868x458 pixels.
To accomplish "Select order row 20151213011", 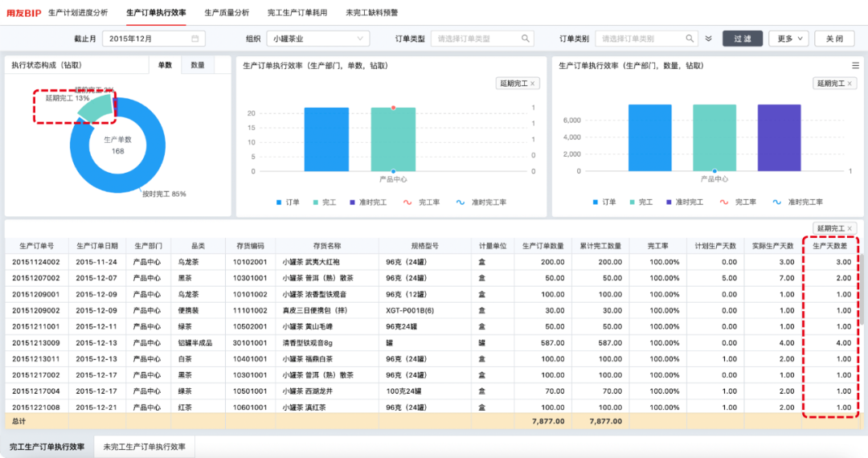I will 432,359.
